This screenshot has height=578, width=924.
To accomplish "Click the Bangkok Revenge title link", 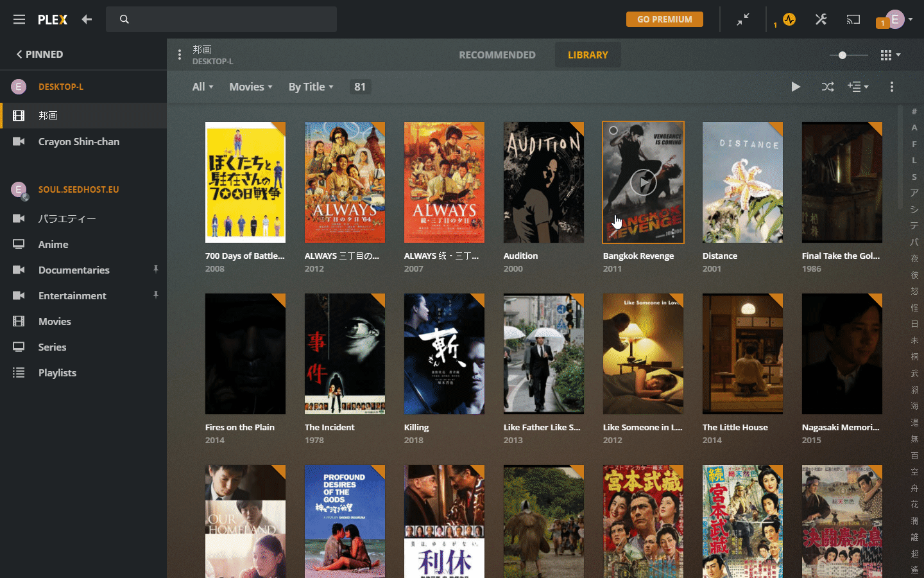I will [638, 256].
